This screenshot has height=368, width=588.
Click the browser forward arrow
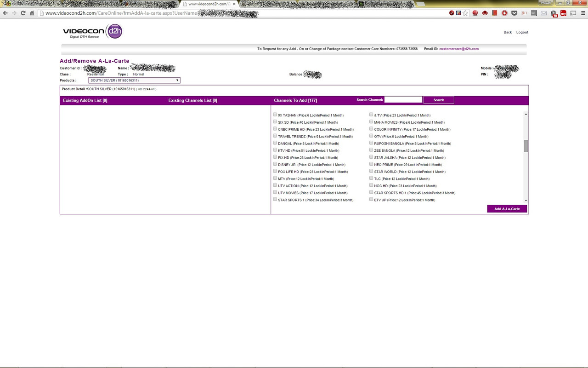coord(14,13)
